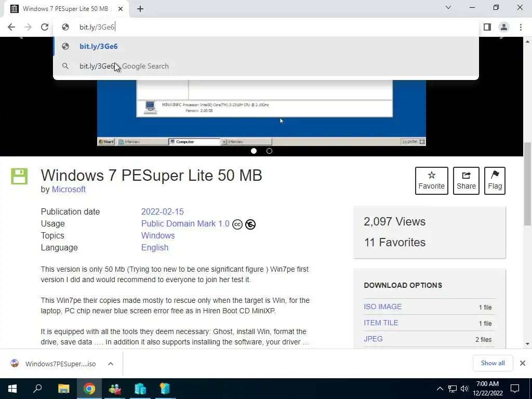The height and width of the screenshot is (399, 532).
Task: Open the Microsoft author link
Action: (x=69, y=189)
